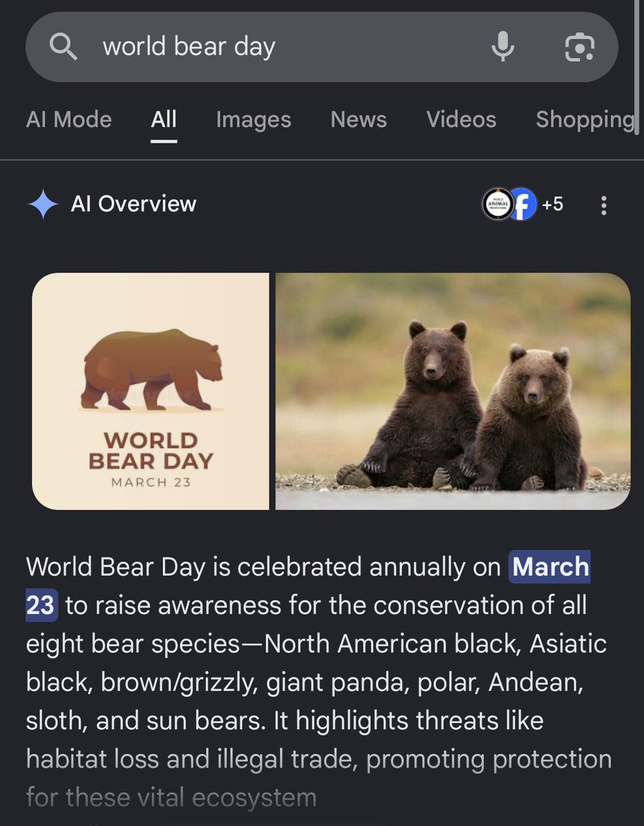Viewport: 644px width, 826px height.
Task: Open Google Lens camera search icon
Action: (x=580, y=47)
